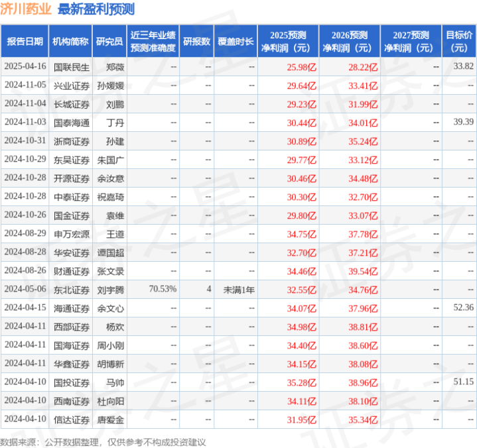Click the 国海证券 institution cell
Viewport: 477px width, 448px height.
(72, 345)
